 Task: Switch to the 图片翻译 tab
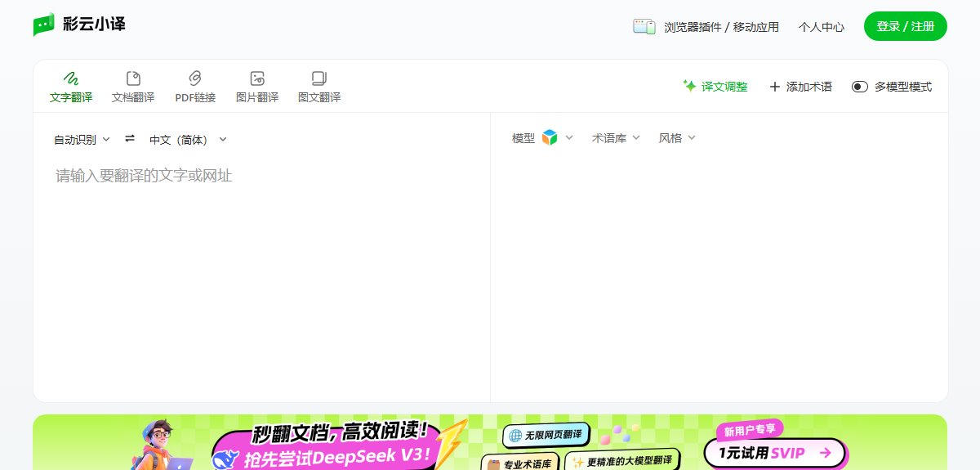tap(257, 87)
